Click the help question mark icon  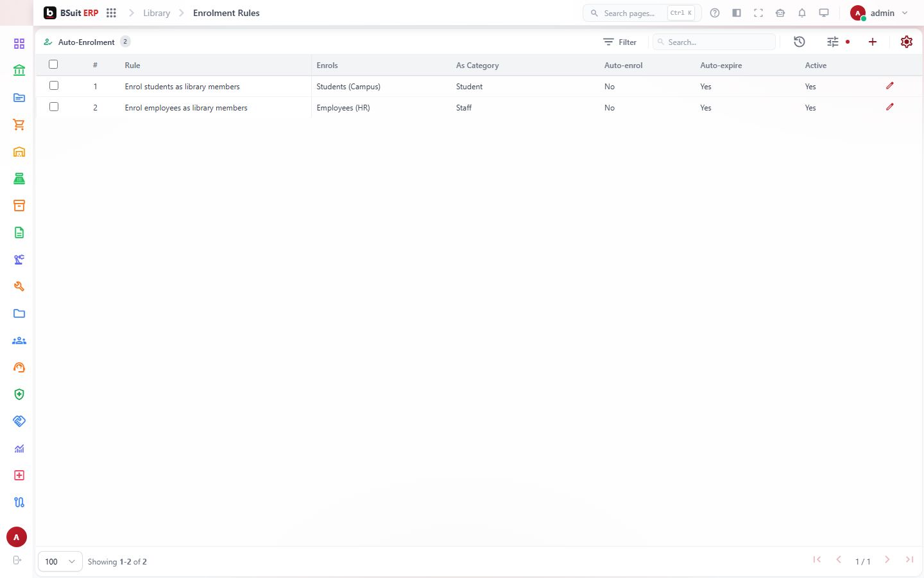pos(715,13)
